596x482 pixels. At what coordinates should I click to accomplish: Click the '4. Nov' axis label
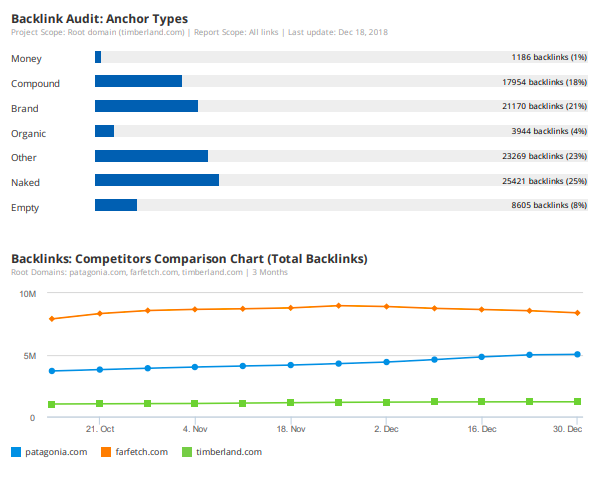click(195, 429)
